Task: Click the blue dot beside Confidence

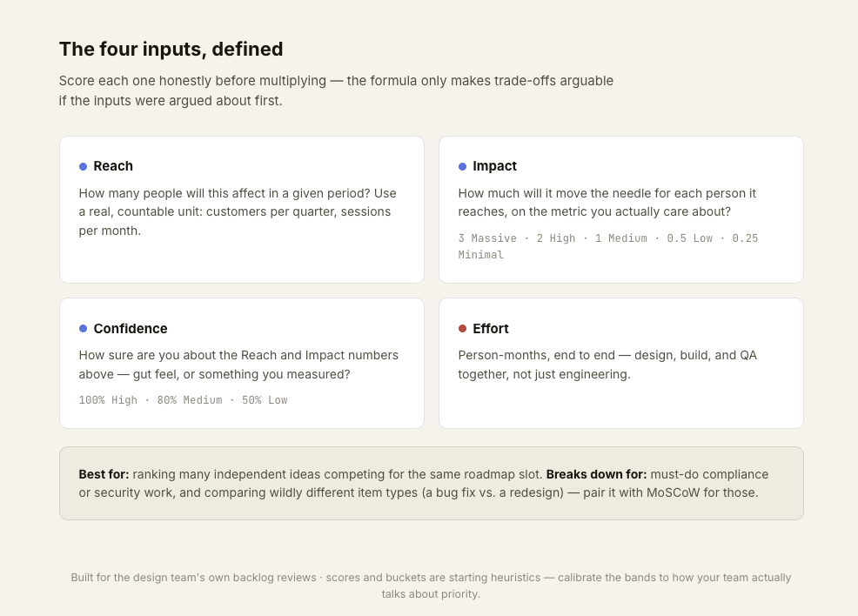Action: (x=84, y=328)
